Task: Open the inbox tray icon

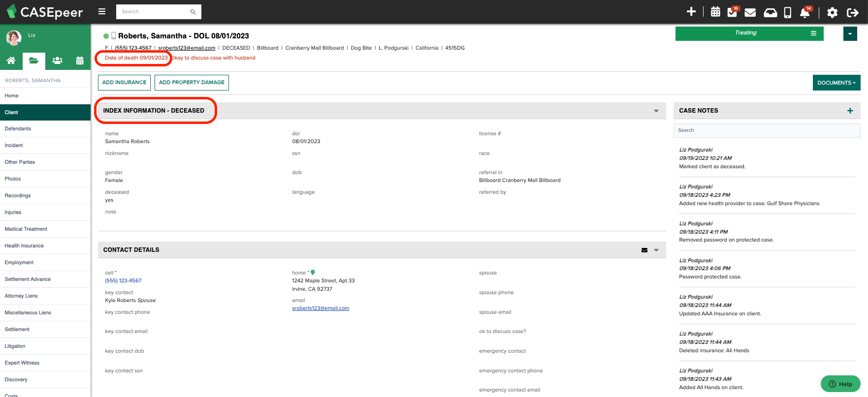Action: 771,13
